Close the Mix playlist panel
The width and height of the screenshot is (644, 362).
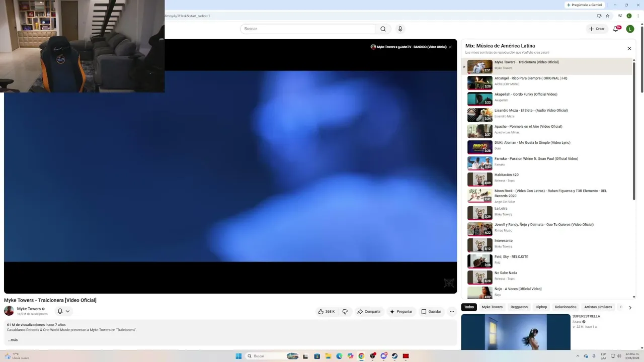pyautogui.click(x=629, y=48)
